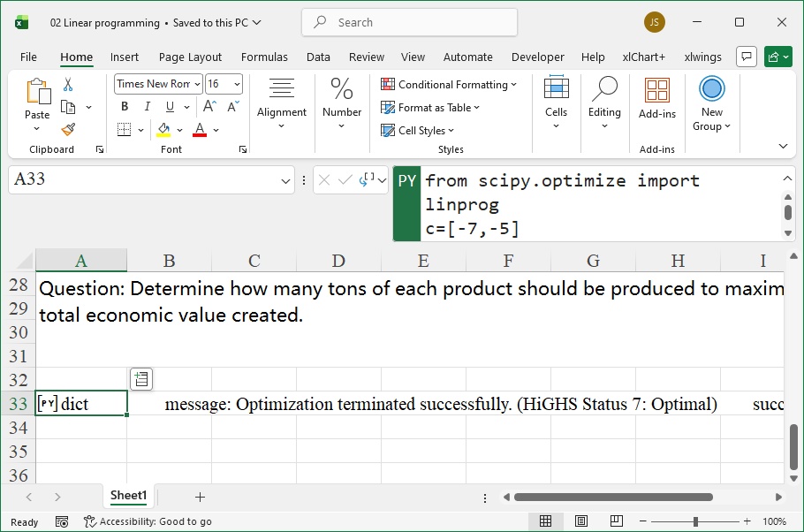Image resolution: width=804 pixels, height=532 pixels.
Task: Decrease font size with smaller A
Action: tap(232, 107)
